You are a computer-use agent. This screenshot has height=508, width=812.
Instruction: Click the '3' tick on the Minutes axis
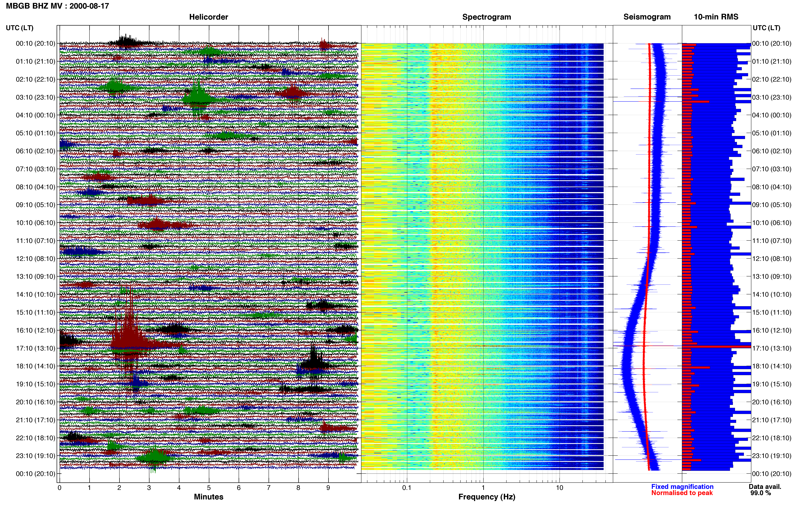149,488
